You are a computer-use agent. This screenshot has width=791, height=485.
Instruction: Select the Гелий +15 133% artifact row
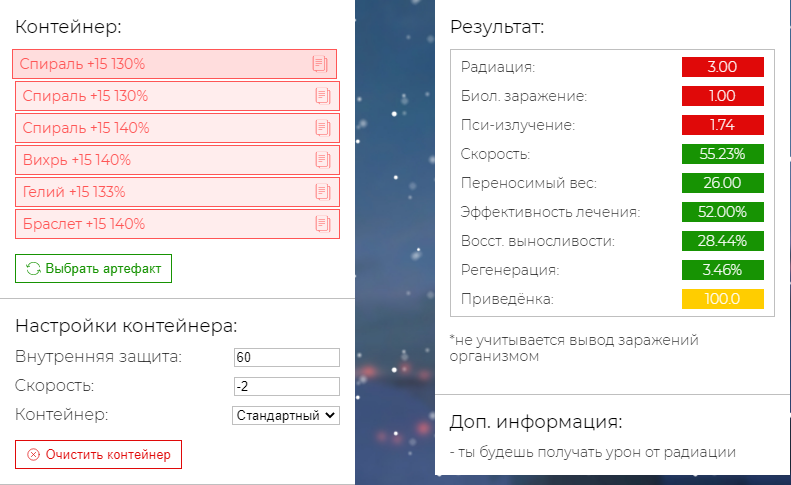coord(177,192)
